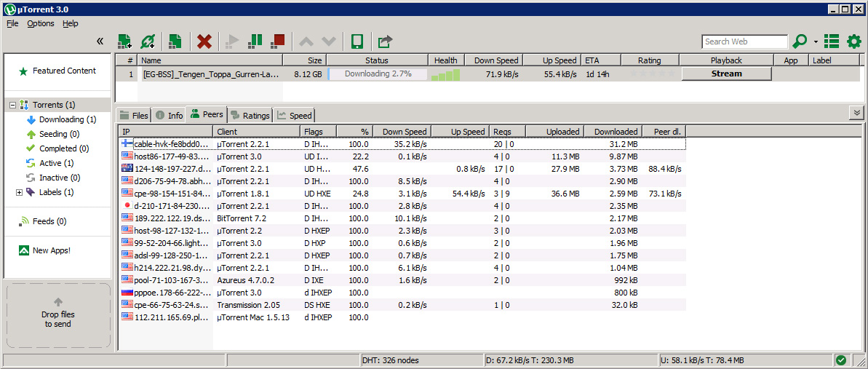Image resolution: width=868 pixels, height=369 pixels.
Task: Select the Peers tab
Action: 207,114
